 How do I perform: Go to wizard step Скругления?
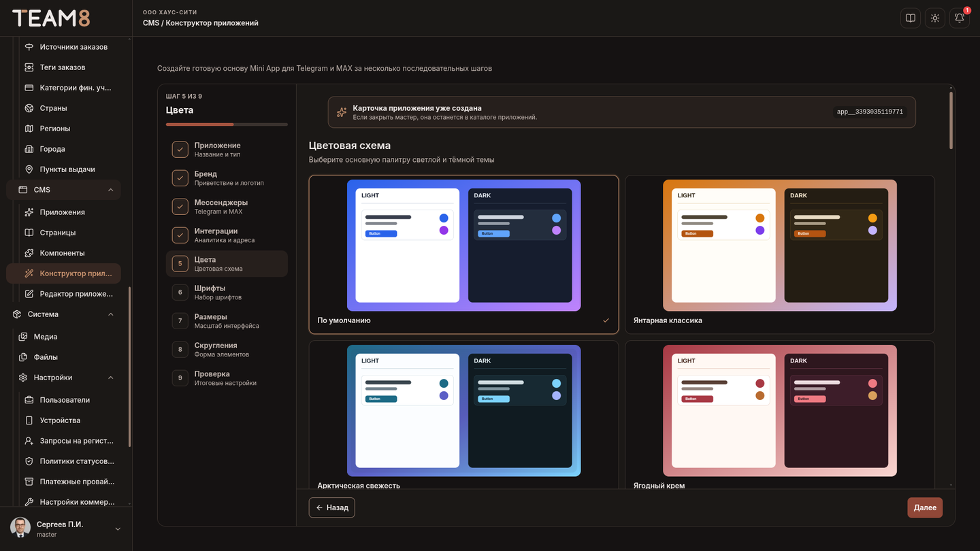tap(227, 350)
